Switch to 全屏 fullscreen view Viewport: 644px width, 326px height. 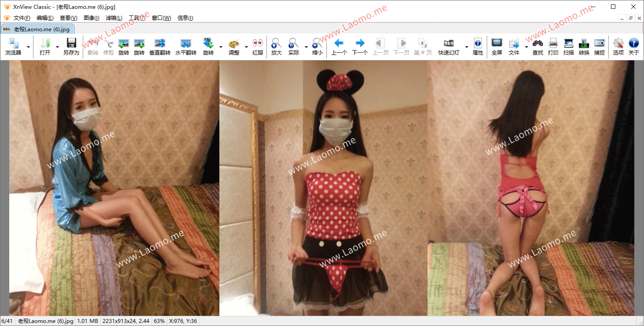coord(497,47)
